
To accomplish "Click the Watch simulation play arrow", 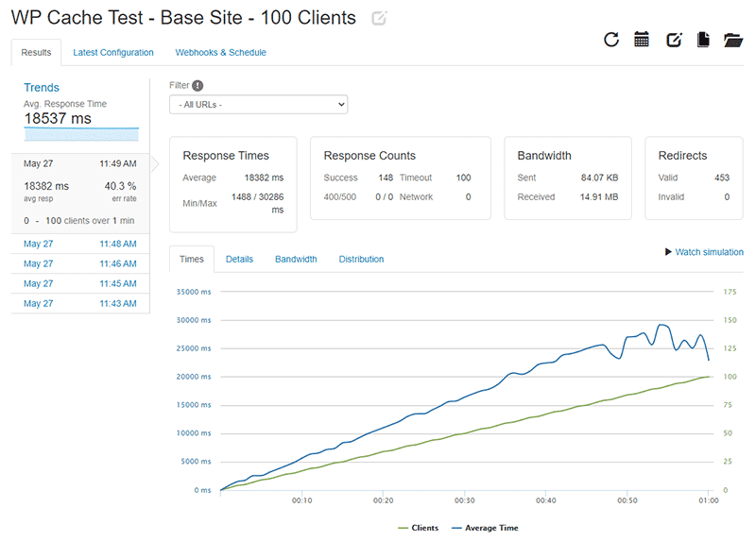I will [669, 252].
